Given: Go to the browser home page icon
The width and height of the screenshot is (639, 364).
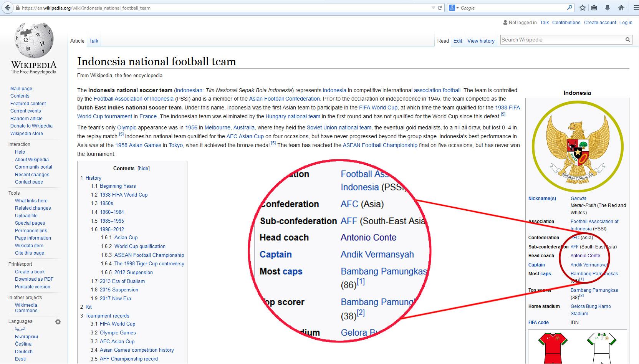Looking at the screenshot, I should 621,8.
